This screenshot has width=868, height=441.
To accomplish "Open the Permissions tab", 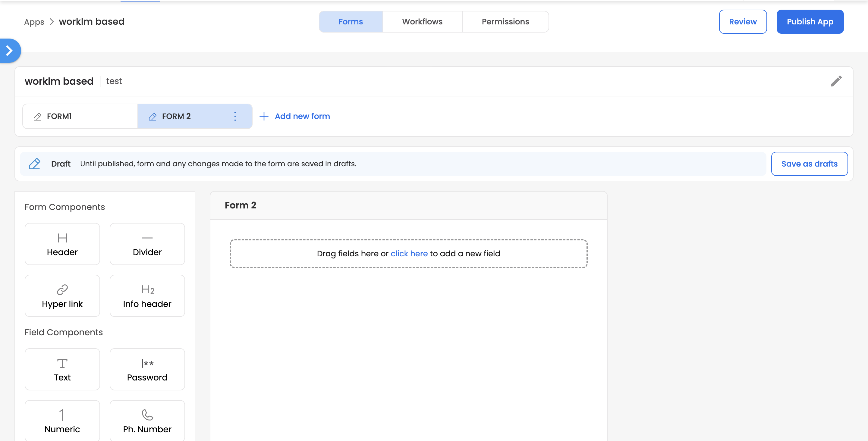I will coord(505,22).
